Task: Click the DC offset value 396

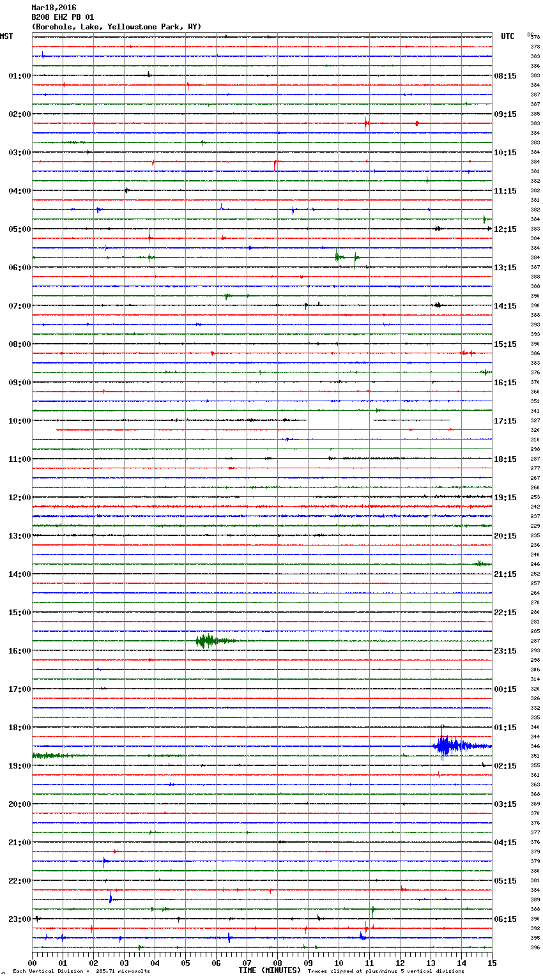Action: coord(535,947)
